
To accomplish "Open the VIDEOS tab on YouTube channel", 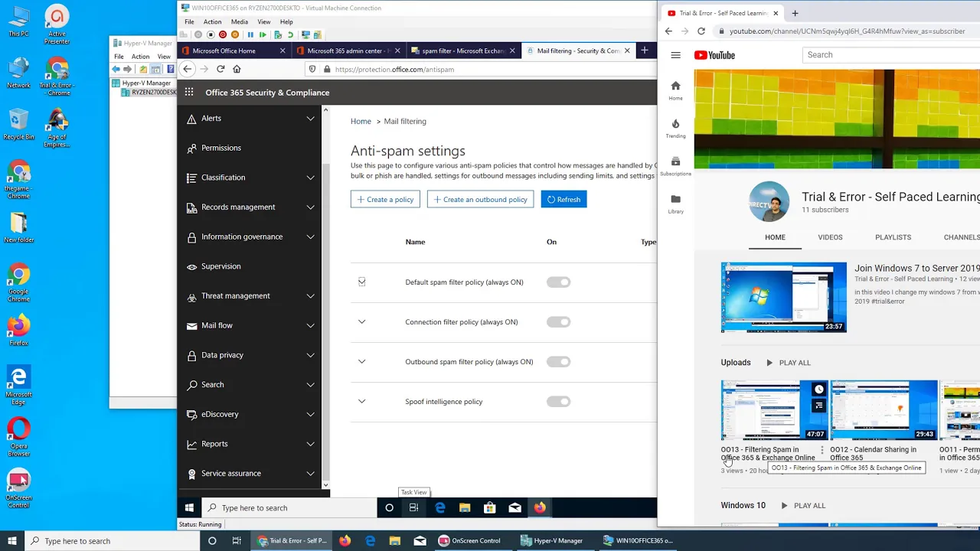I will pos(830,237).
